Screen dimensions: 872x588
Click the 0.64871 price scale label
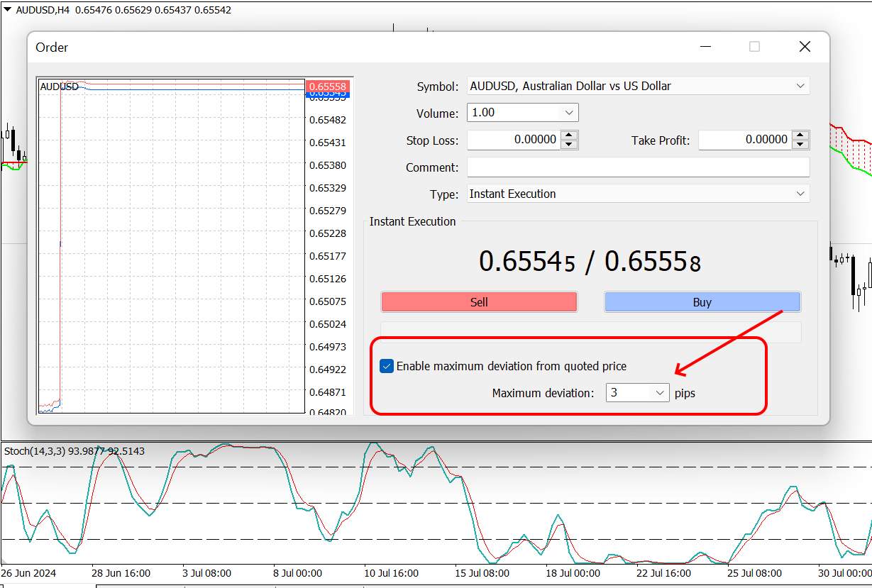coord(328,392)
